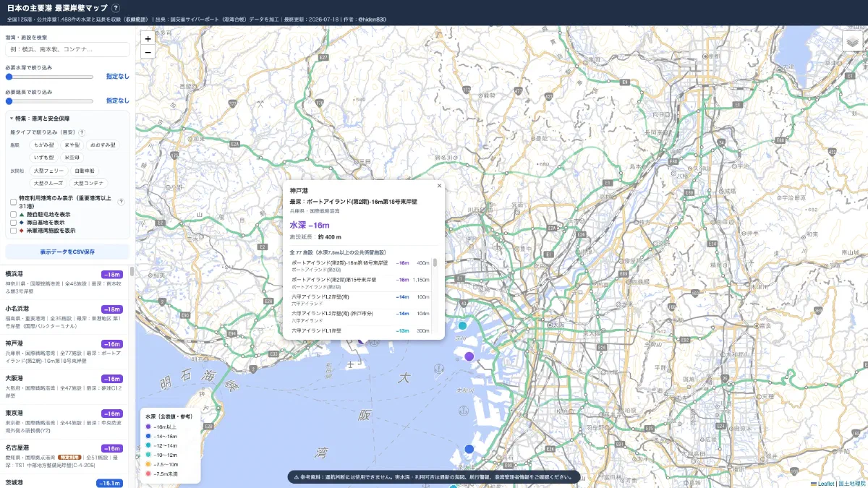Open the 東京港 entry in the port list
This screenshot has height=488, width=868.
tap(65, 421)
